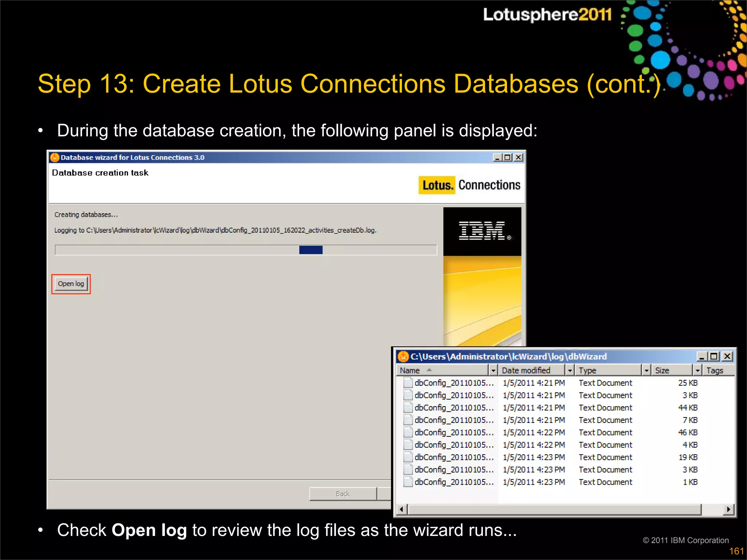Screen dimensions: 747x560
Task: Click the Open log button
Action: 71,284
